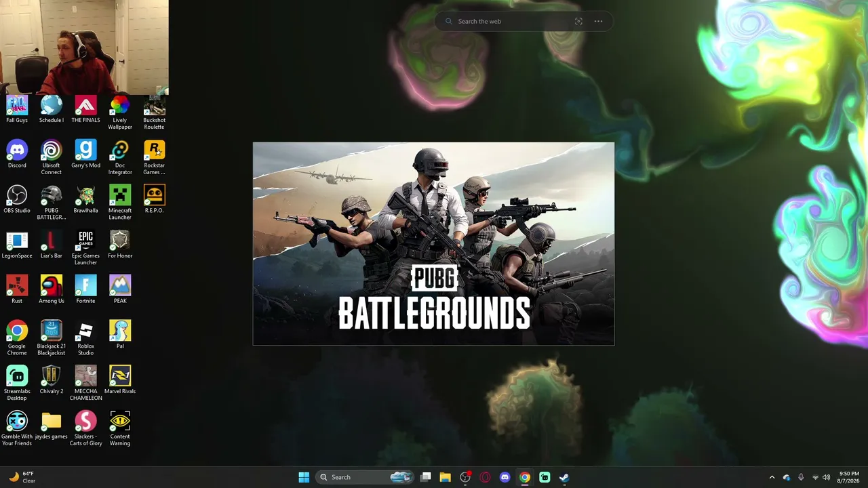Select the Schedule I desktop shortcut

pos(52,110)
